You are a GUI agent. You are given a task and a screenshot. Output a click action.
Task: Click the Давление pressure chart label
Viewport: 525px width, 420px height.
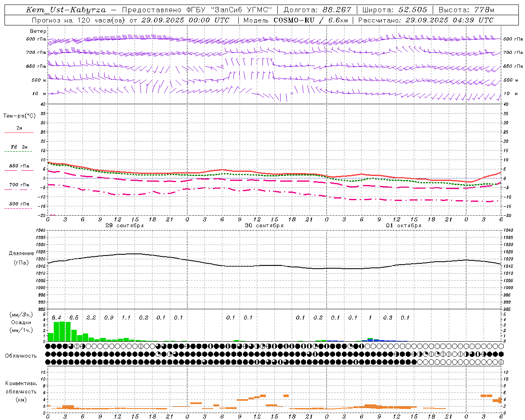21,253
